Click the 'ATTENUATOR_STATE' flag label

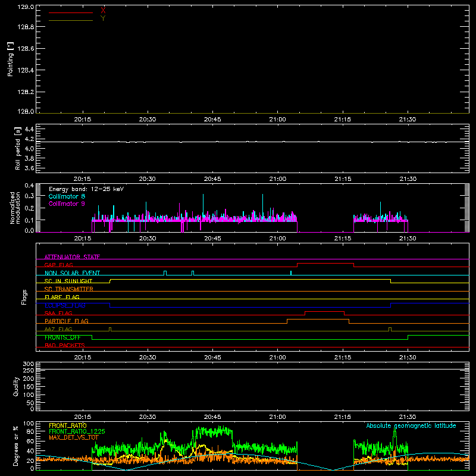click(x=72, y=257)
